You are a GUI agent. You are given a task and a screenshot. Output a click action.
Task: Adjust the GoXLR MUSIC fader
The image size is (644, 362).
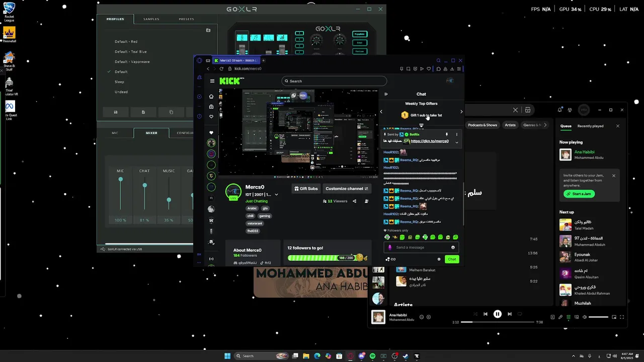click(x=169, y=200)
